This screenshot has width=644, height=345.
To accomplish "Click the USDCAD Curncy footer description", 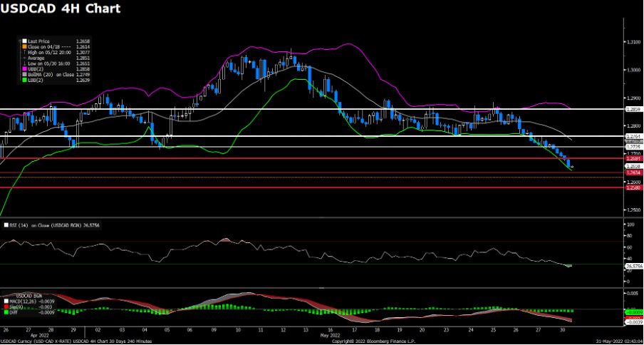I will [76, 341].
